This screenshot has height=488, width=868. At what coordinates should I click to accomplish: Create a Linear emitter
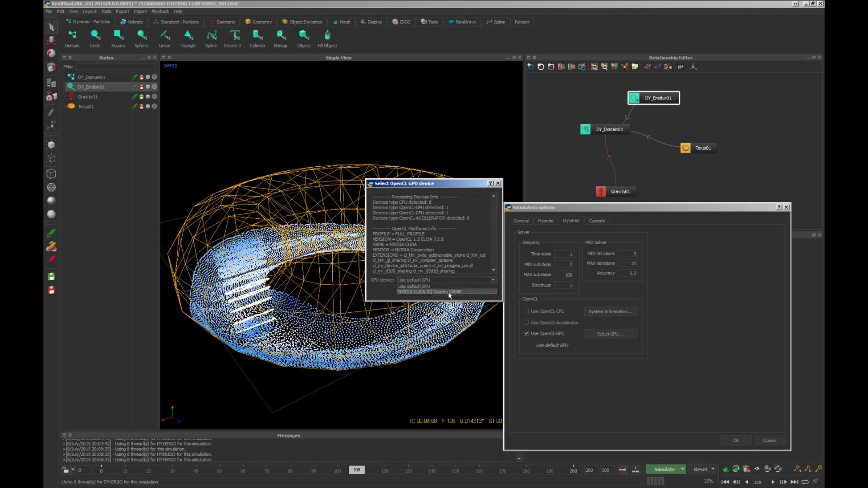coord(165,39)
